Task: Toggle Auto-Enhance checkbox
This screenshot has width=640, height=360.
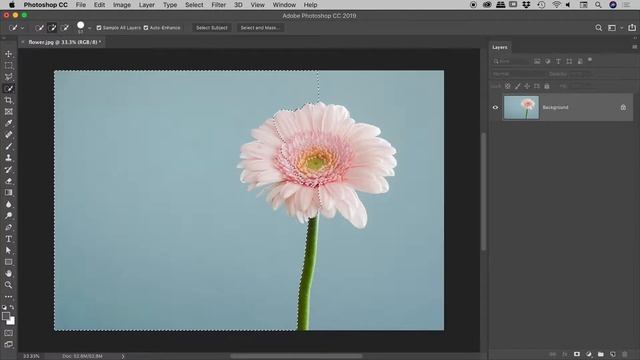Action: pos(146,28)
